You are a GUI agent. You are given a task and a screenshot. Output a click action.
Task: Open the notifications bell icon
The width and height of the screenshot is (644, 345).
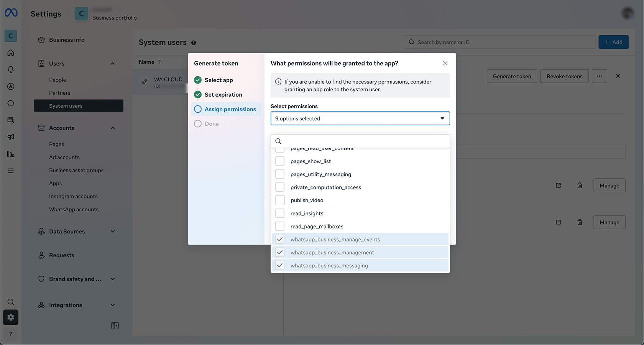coord(11,69)
